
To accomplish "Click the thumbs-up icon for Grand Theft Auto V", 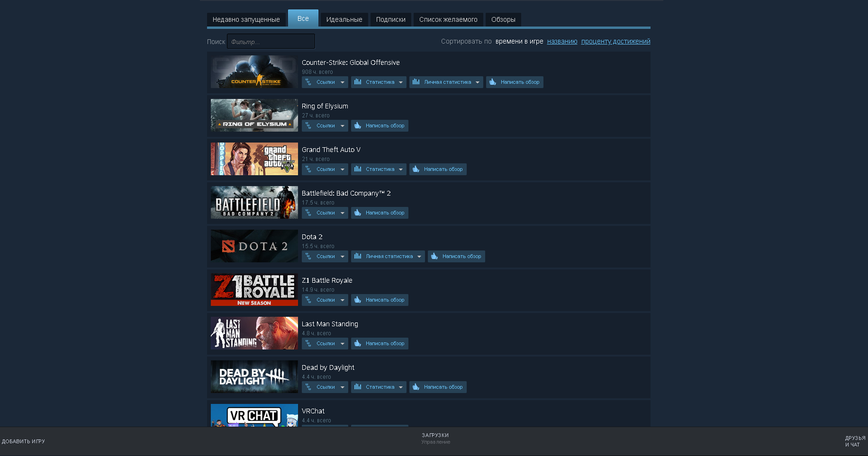I will click(x=416, y=169).
